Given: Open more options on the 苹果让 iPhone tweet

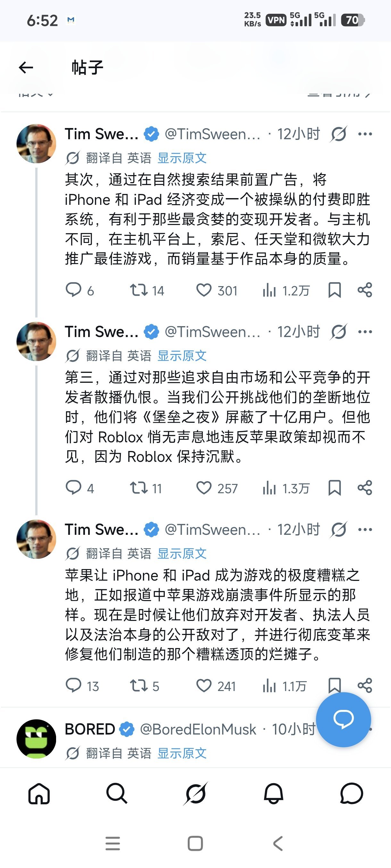Looking at the screenshot, I should click(x=365, y=530).
